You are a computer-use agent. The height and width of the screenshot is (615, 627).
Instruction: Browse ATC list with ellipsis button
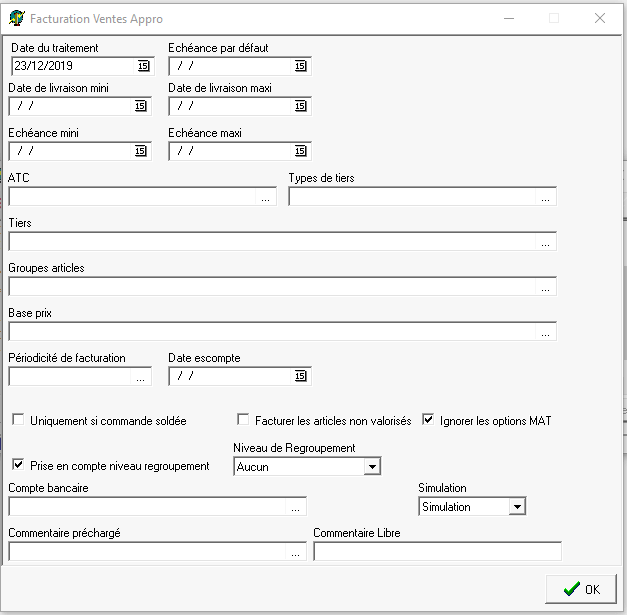[x=265, y=198]
